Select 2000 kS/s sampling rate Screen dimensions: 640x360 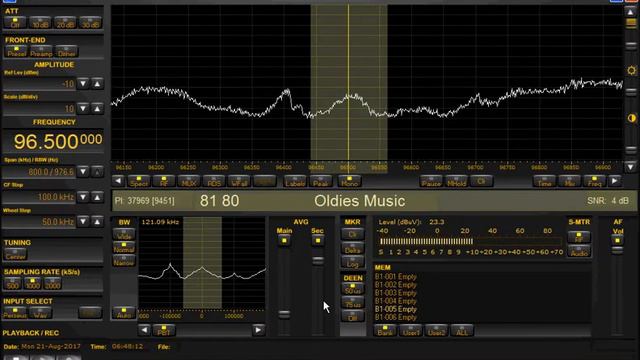pyautogui.click(x=52, y=283)
